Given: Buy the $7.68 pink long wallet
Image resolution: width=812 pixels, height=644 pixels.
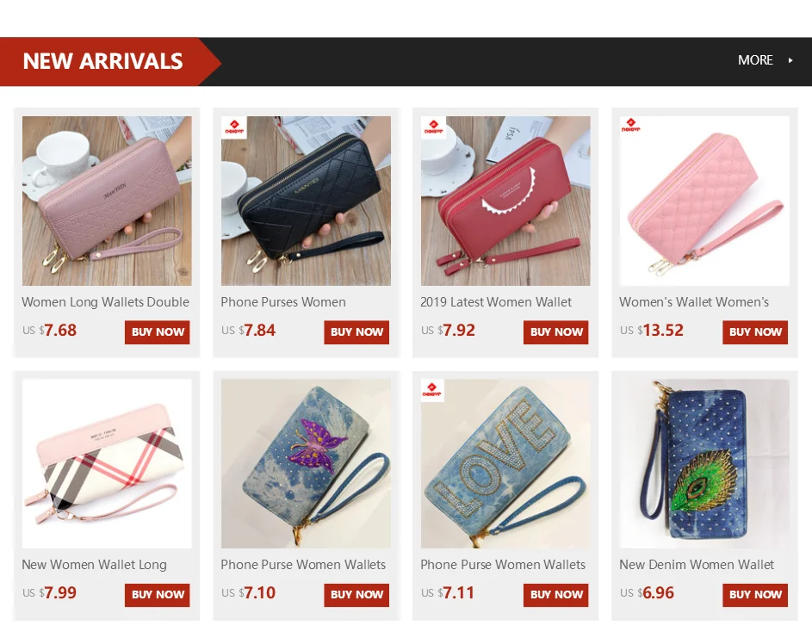Looking at the screenshot, I should [158, 332].
